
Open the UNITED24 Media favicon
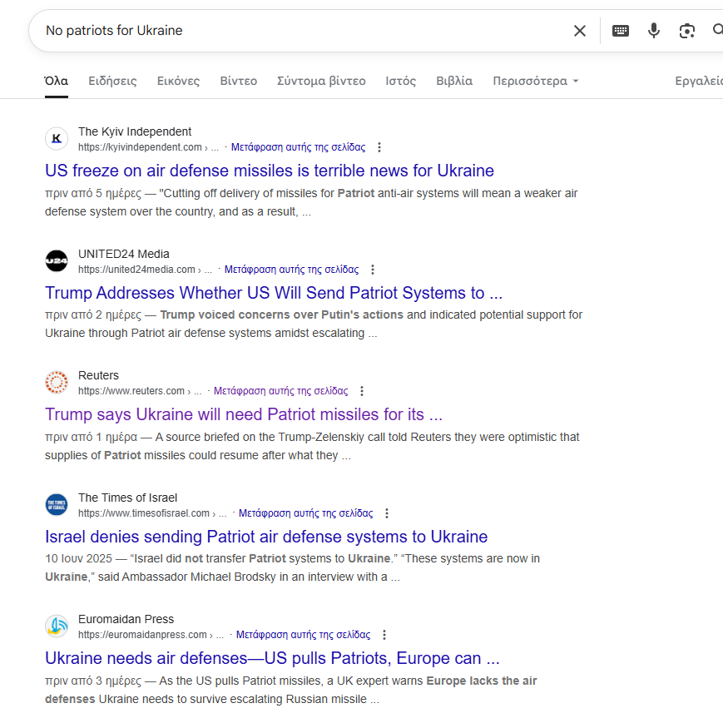pos(57,260)
